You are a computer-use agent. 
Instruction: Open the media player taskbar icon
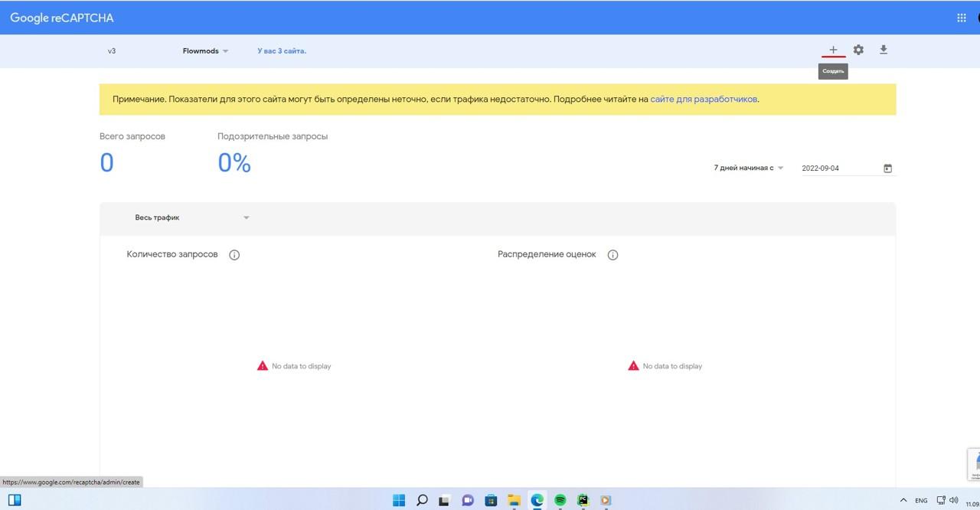coord(606,500)
